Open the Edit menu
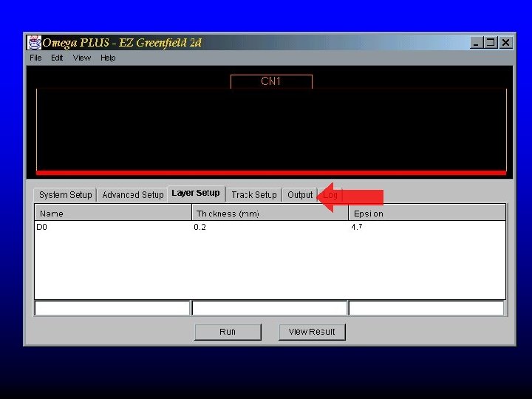Viewport: 532px width, 399px height. click(57, 58)
